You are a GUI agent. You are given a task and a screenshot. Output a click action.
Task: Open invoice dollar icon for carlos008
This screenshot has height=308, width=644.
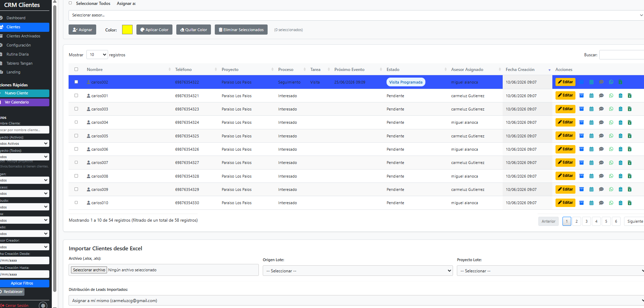(x=630, y=176)
